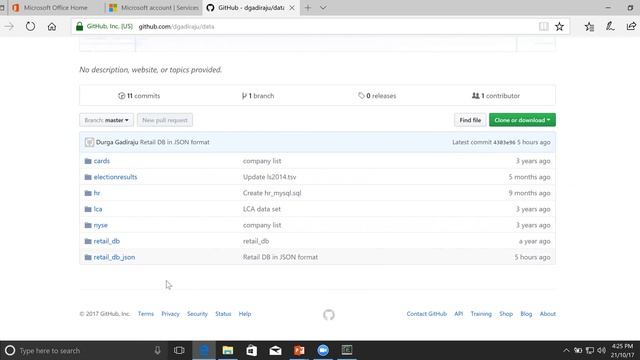The image size is (640, 360).
Task: Click the Privacy footer link
Action: point(170,314)
